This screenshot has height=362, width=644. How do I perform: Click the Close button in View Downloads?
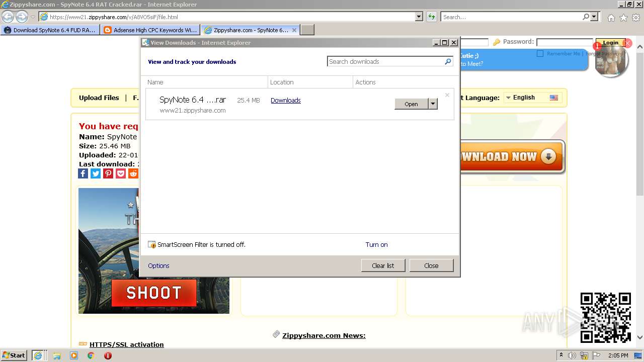(x=431, y=265)
